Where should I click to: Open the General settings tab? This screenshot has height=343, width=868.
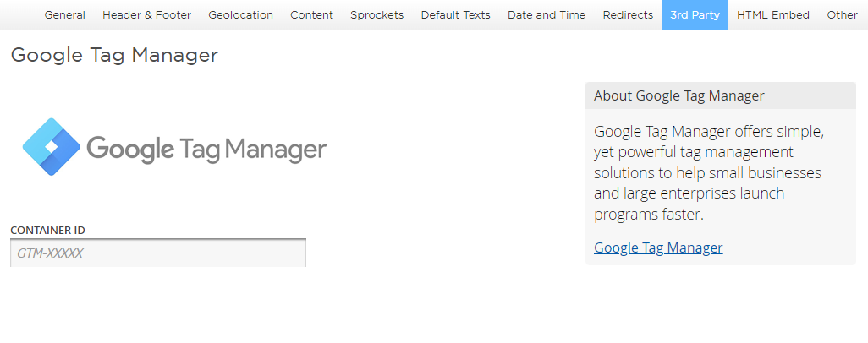tap(65, 15)
